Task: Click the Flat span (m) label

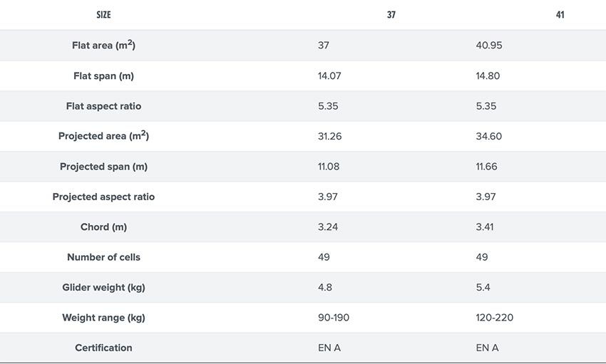Action: tap(103, 76)
